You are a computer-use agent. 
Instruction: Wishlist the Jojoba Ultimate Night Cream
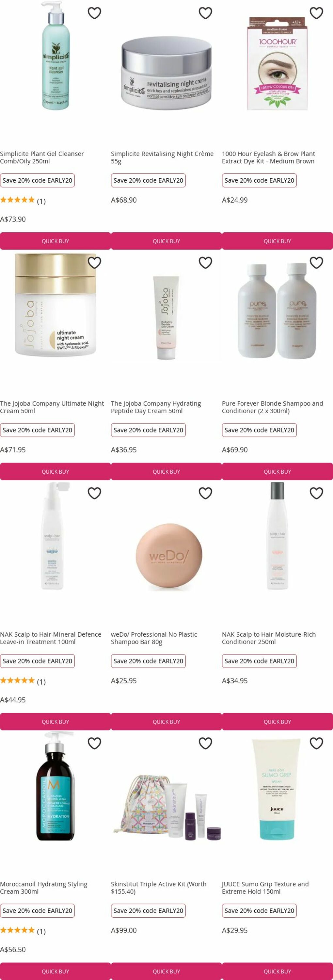pos(94,263)
